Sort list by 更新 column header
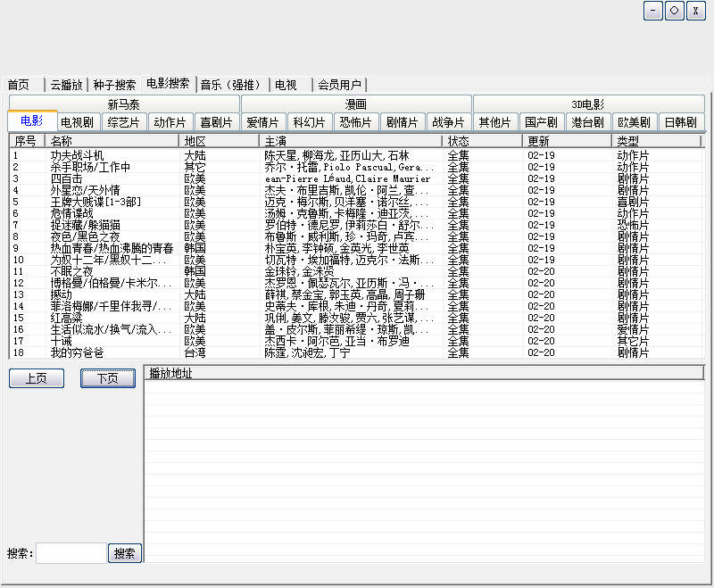 coord(566,141)
